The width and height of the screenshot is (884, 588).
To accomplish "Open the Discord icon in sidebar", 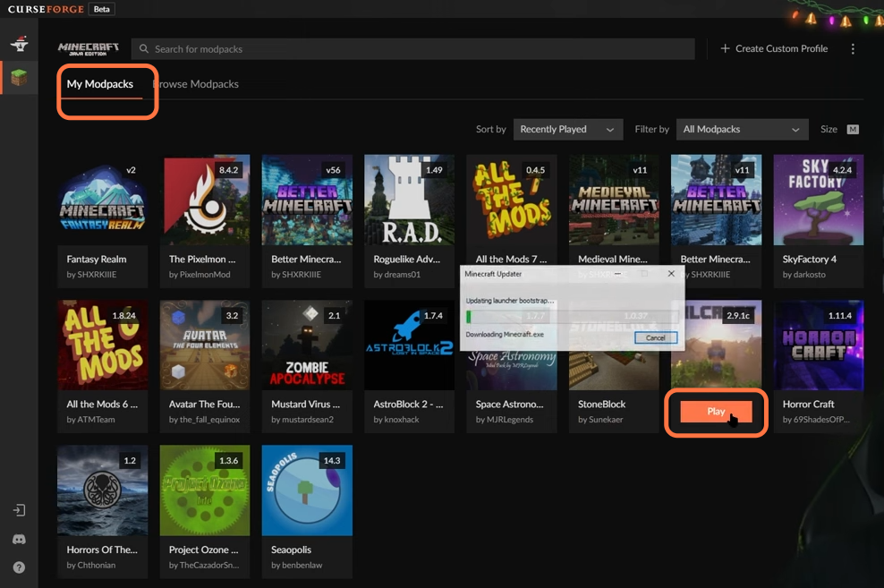I will (x=19, y=540).
